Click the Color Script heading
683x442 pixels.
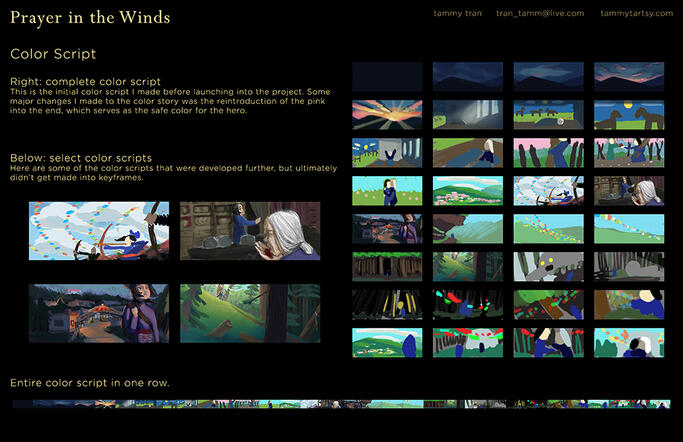[53, 54]
